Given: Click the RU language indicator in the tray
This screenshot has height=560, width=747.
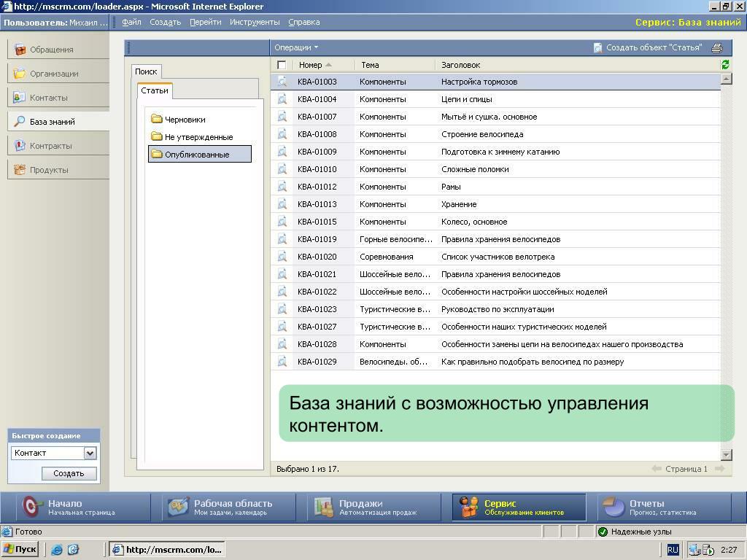Looking at the screenshot, I should (673, 550).
